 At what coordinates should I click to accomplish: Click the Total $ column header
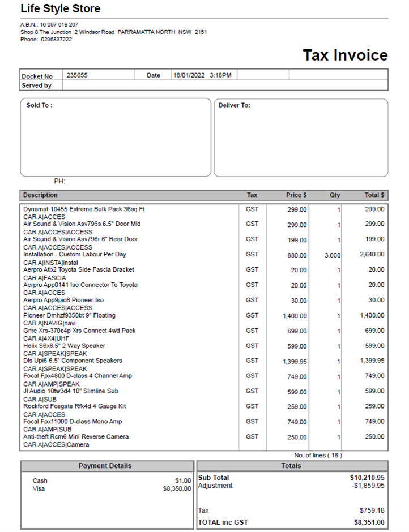(x=374, y=195)
